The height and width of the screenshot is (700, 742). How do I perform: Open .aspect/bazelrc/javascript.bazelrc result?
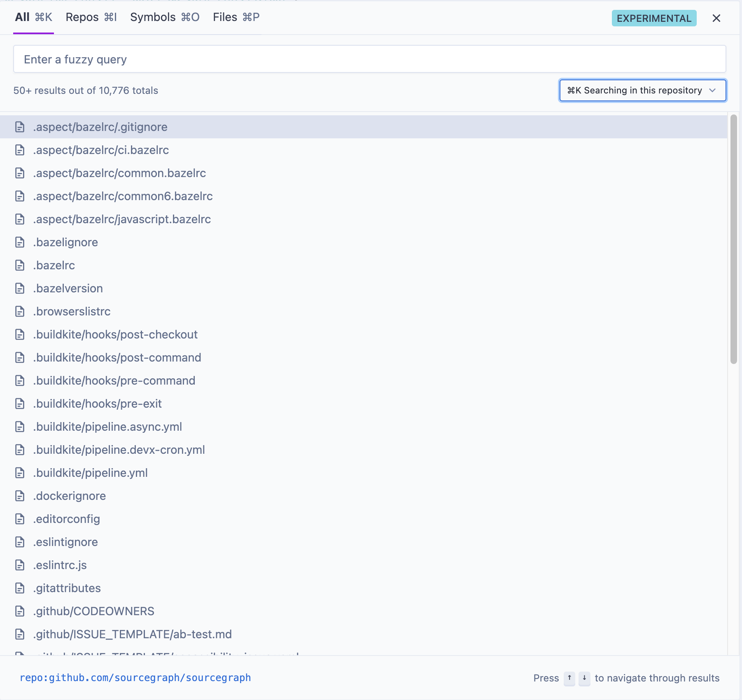364,219
